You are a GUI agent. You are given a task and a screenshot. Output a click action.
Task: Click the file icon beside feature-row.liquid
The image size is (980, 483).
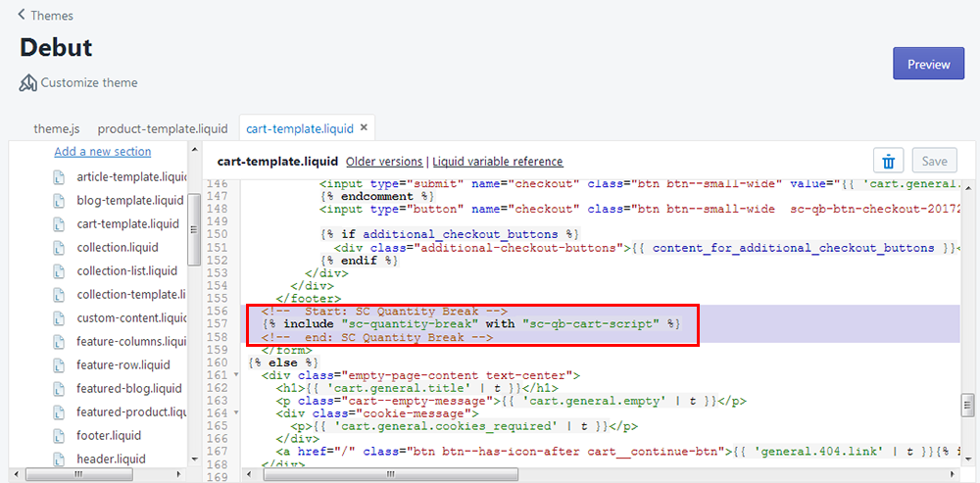(59, 364)
